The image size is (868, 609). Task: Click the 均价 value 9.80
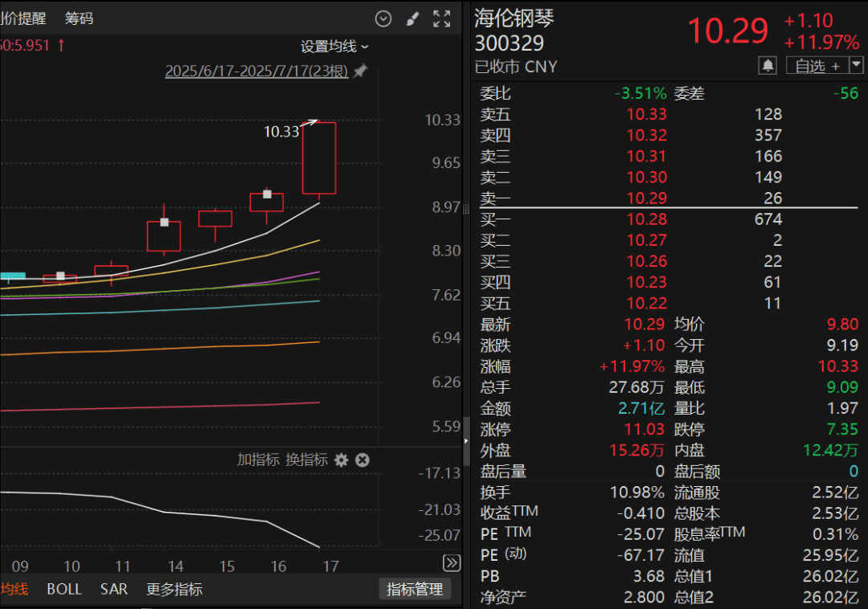tap(842, 324)
